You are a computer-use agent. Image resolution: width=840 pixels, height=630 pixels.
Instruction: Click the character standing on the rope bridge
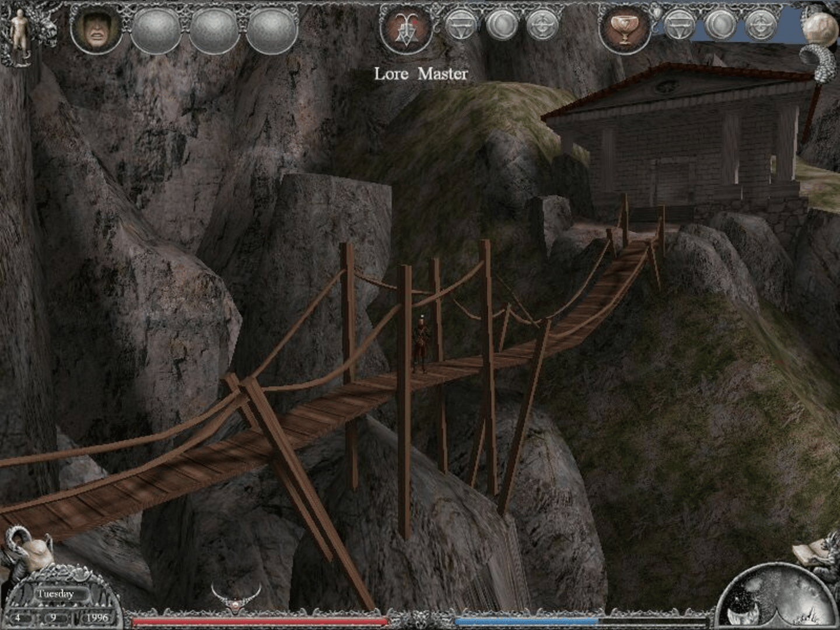[420, 344]
